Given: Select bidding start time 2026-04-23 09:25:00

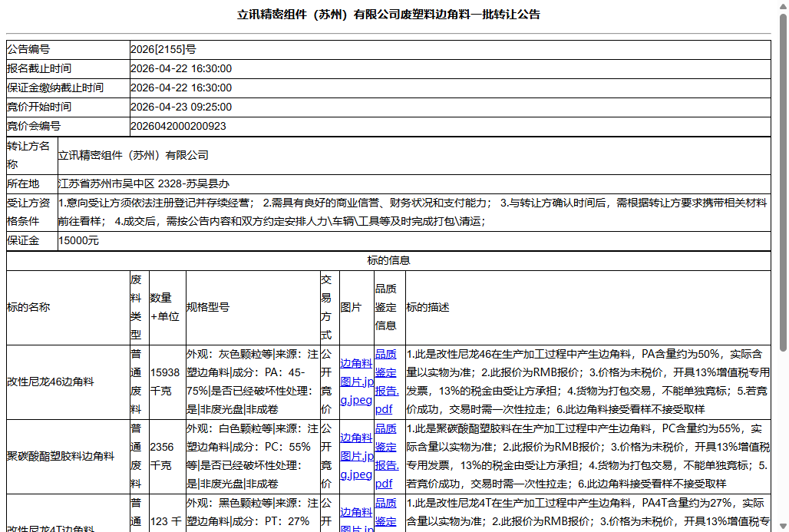Looking at the screenshot, I should click(x=181, y=107).
